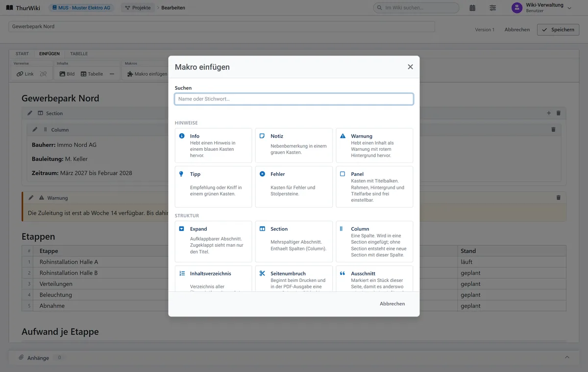This screenshot has height=372, width=588.
Task: Click Abbrechen next to Speichern
Action: [x=517, y=30]
